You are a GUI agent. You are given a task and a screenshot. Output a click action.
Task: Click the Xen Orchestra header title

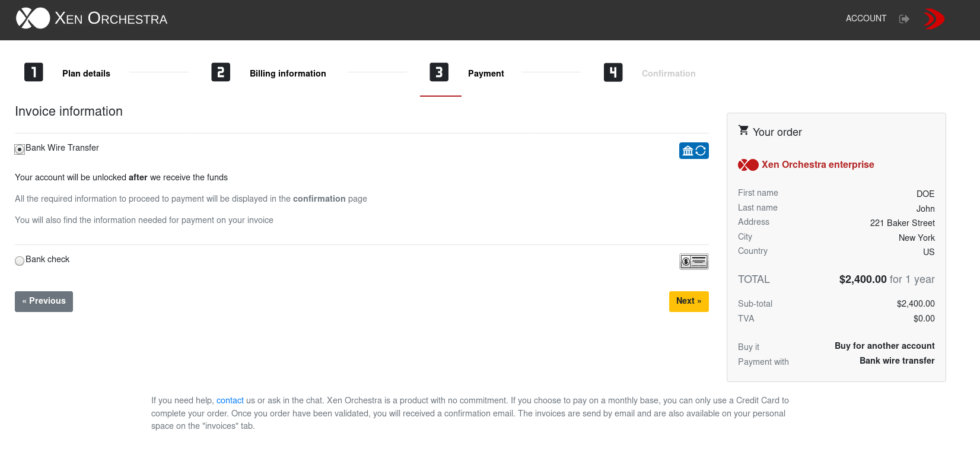tap(111, 18)
